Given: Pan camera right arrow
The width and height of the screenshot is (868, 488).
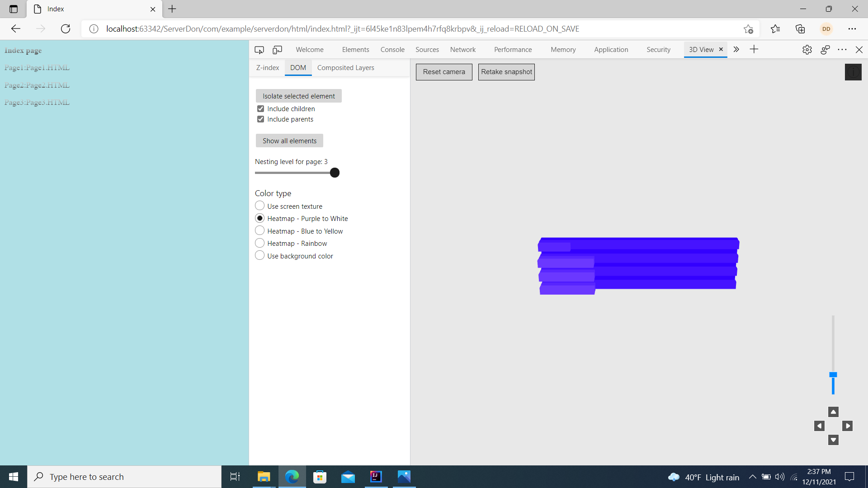Looking at the screenshot, I should (847, 426).
